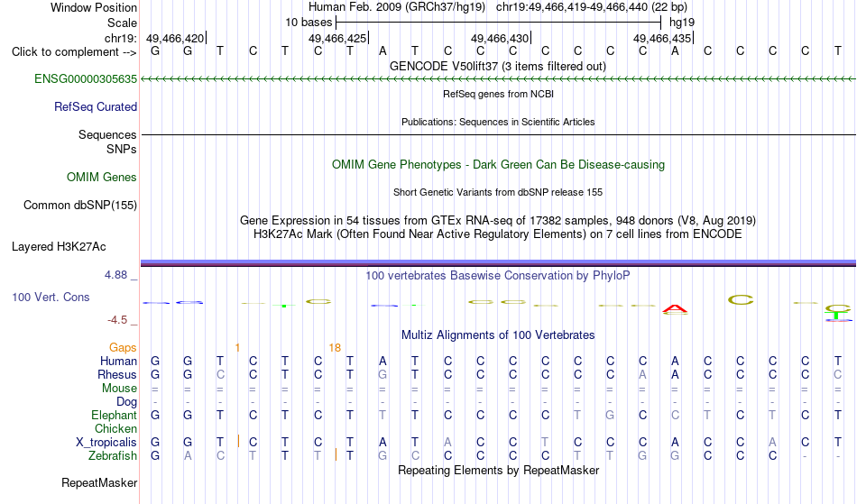Click the ENSG00000305635 intron arrow line
This screenshot has width=857, height=504.
499,79
